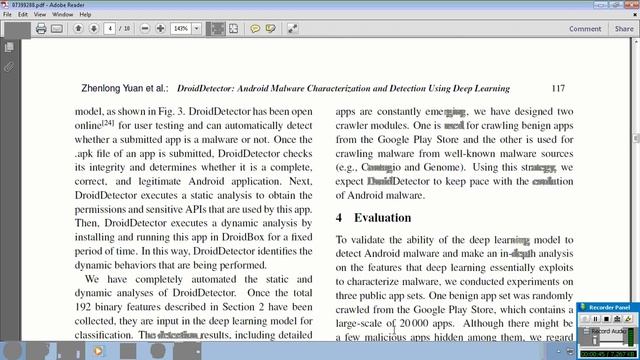
Task: Go to previous page arrow
Action: point(78,28)
